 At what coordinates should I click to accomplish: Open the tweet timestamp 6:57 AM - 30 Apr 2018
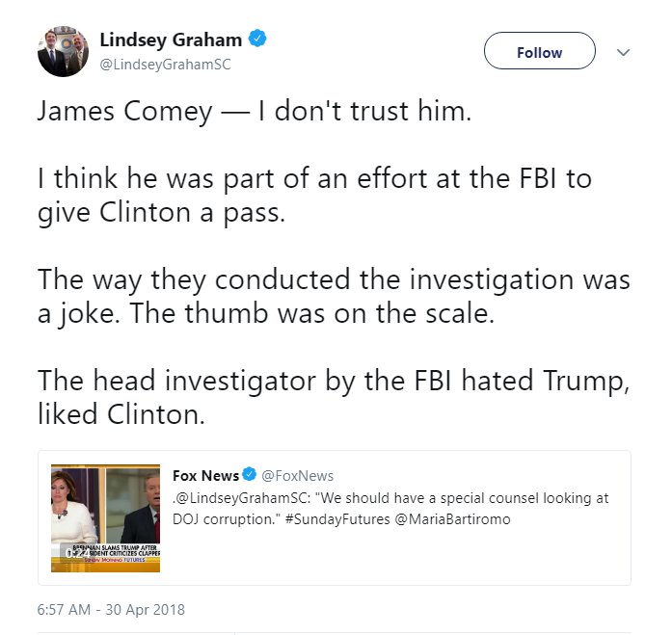[x=111, y=609]
